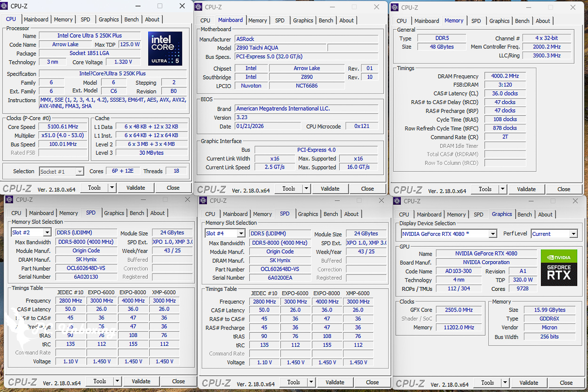The height and width of the screenshot is (392, 588).
Task: Click CPU-Z title icon in the Memory window
Action: (394, 8)
